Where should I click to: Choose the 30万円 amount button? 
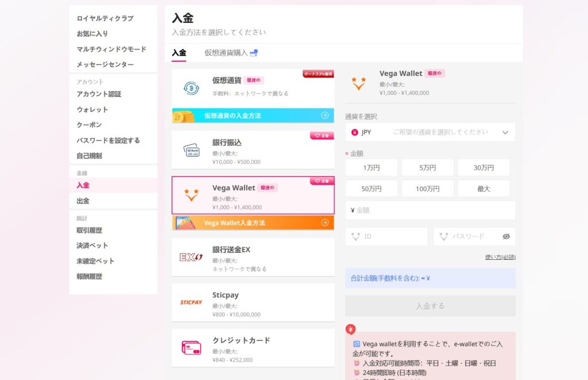[483, 168]
